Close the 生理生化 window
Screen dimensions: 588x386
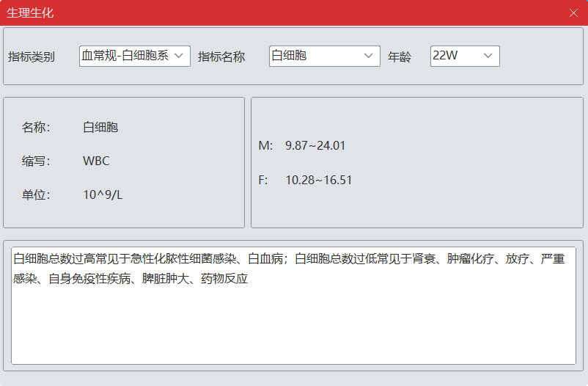(x=573, y=12)
